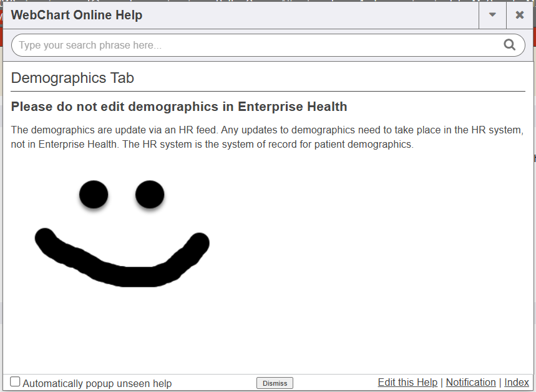This screenshot has width=536, height=392.
Task: Open the Edit this Help link
Action: tap(407, 383)
